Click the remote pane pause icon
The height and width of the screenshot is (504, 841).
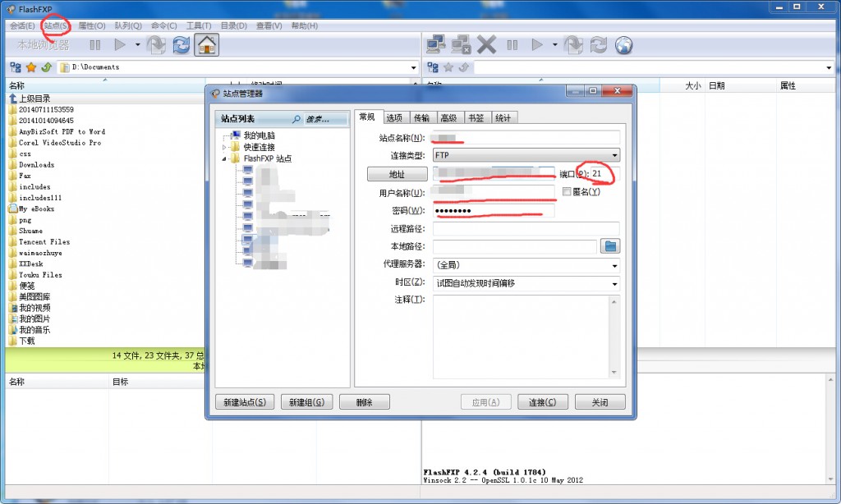[x=512, y=45]
